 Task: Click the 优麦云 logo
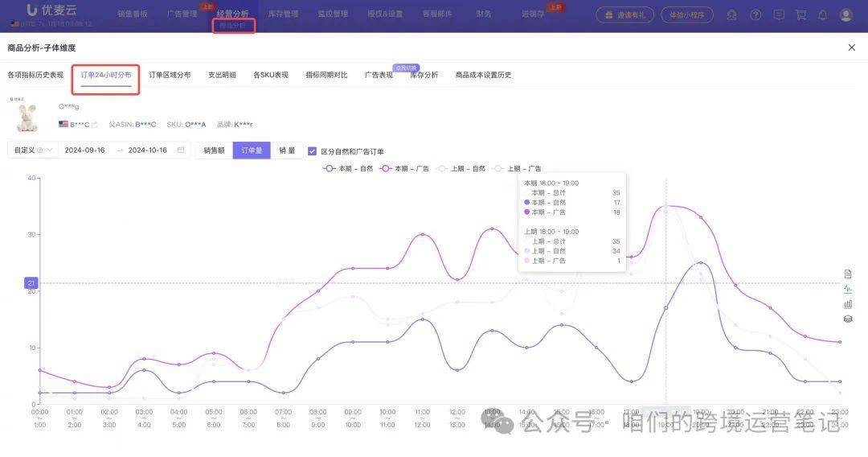(x=52, y=10)
